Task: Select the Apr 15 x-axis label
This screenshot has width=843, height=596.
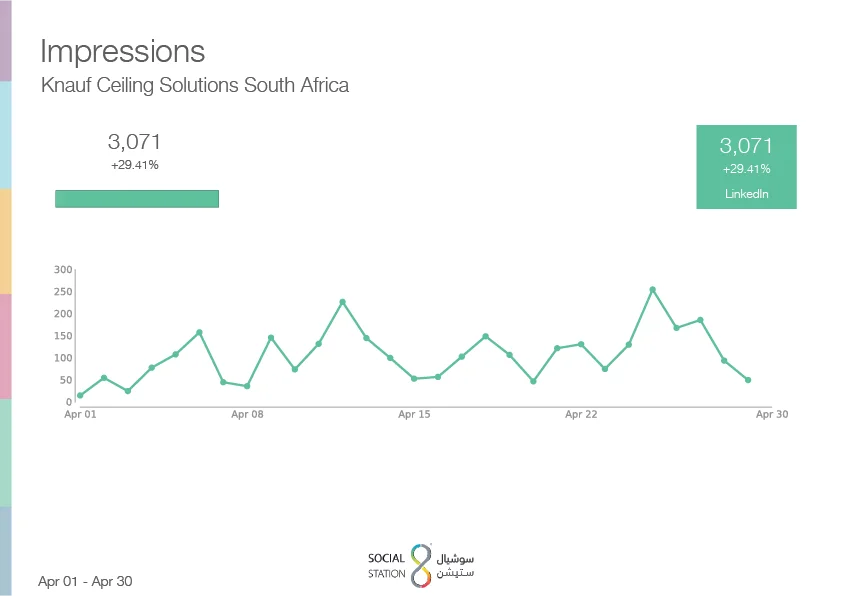Action: (x=414, y=414)
